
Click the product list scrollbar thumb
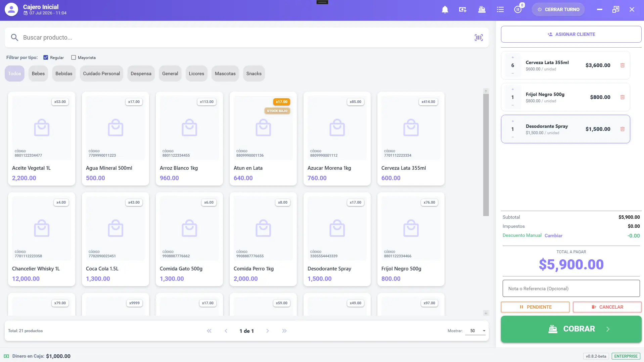click(x=486, y=155)
